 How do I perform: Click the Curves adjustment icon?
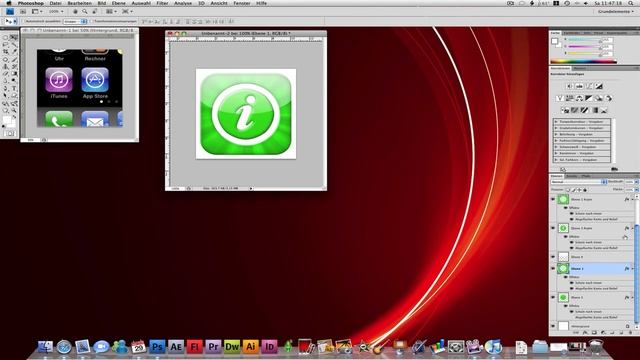click(589, 86)
